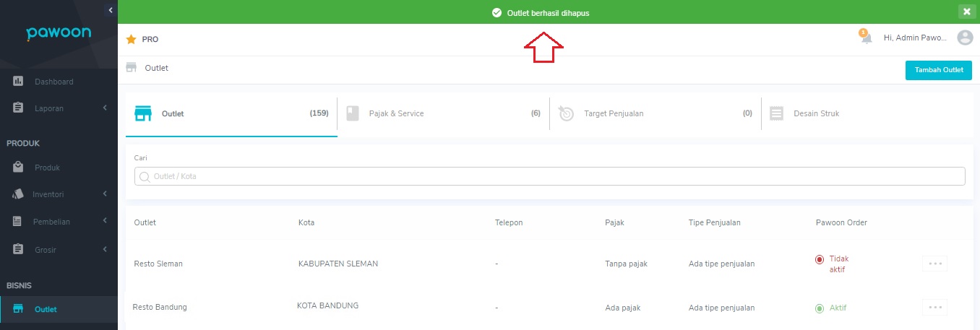Expand the Grosir submenu arrow

pos(105,250)
